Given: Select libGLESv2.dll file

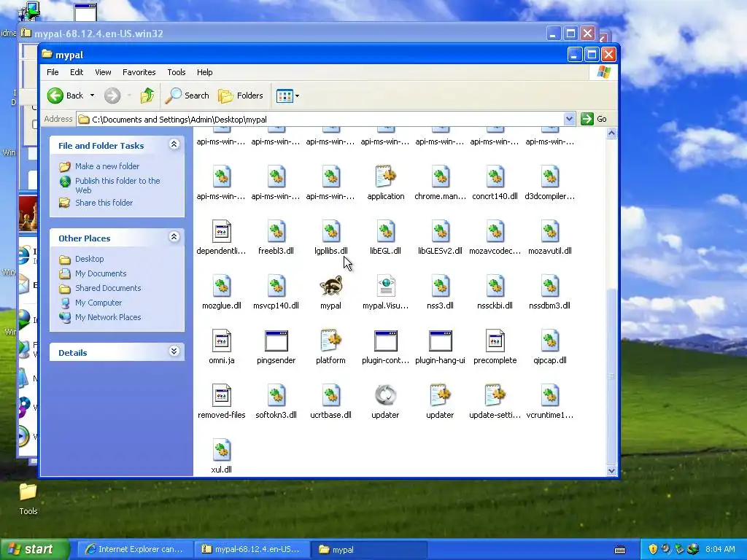Looking at the screenshot, I should click(440, 231).
